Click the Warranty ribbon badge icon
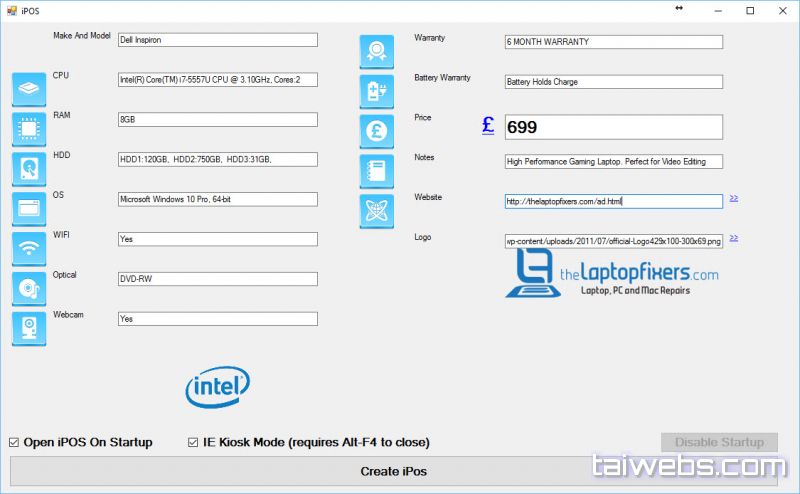This screenshot has height=494, width=800. (376, 51)
